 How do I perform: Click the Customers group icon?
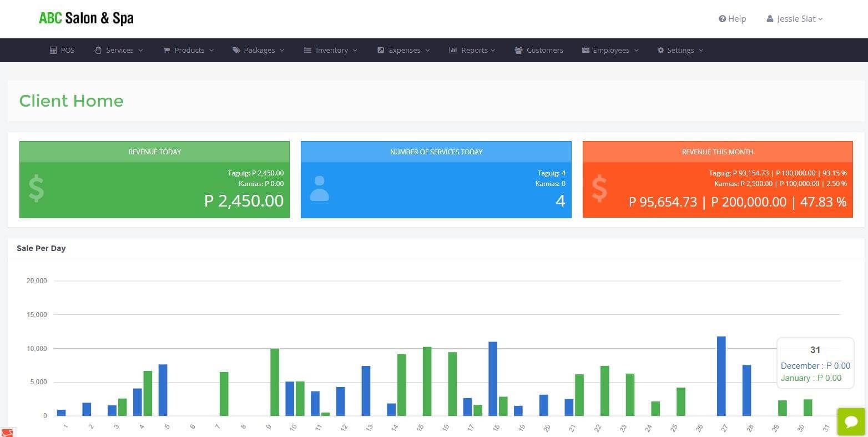point(518,50)
